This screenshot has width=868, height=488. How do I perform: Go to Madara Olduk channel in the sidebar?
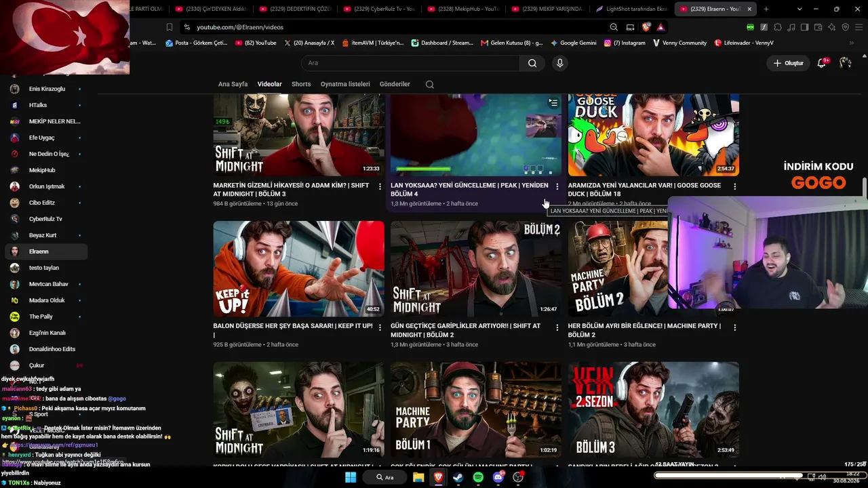(46, 300)
